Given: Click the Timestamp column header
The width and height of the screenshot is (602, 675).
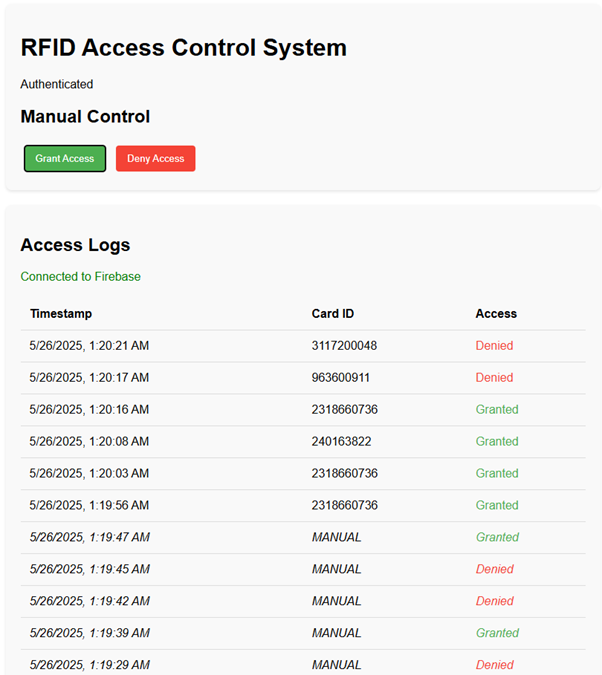Looking at the screenshot, I should [61, 314].
